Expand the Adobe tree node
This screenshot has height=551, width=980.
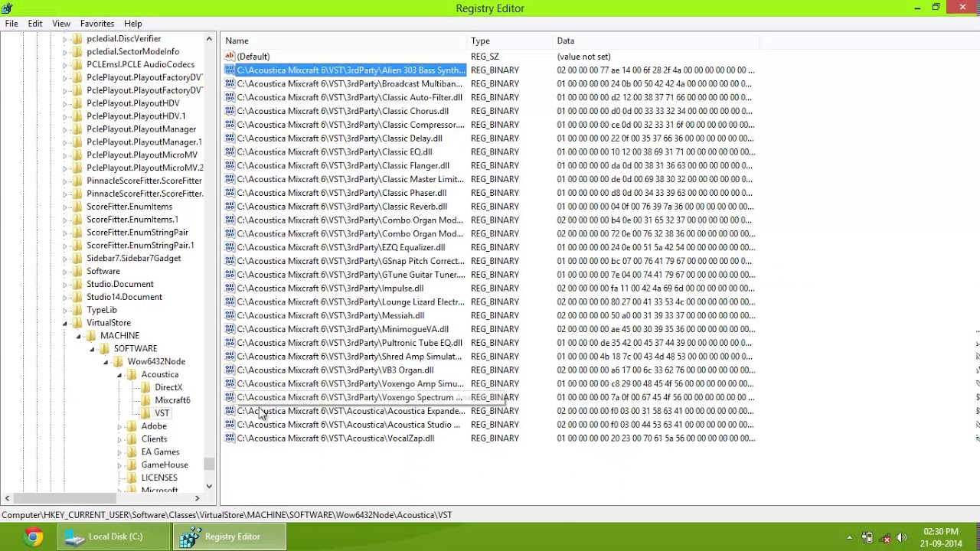tap(119, 426)
